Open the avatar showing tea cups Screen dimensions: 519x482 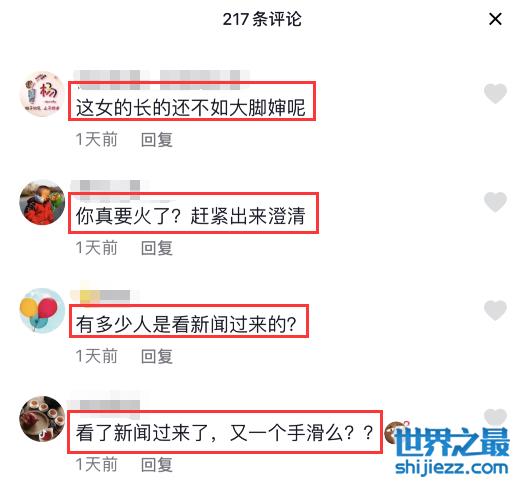coord(42,419)
